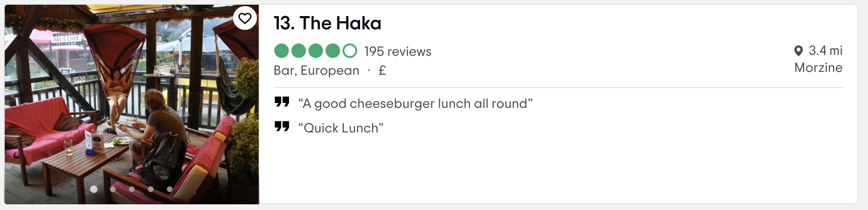Image resolution: width=868 pixels, height=210 pixels.
Task: Click the 3.4 mi distance label
Action: click(x=825, y=51)
